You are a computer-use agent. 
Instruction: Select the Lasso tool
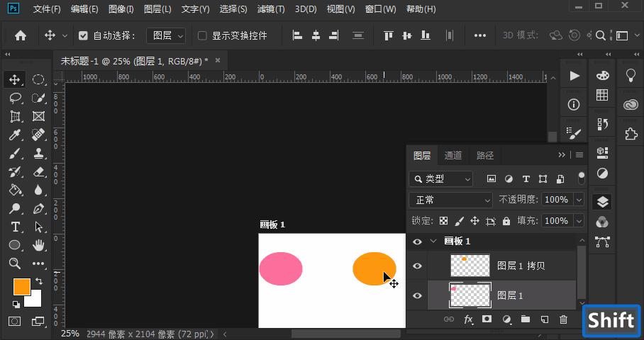15,98
